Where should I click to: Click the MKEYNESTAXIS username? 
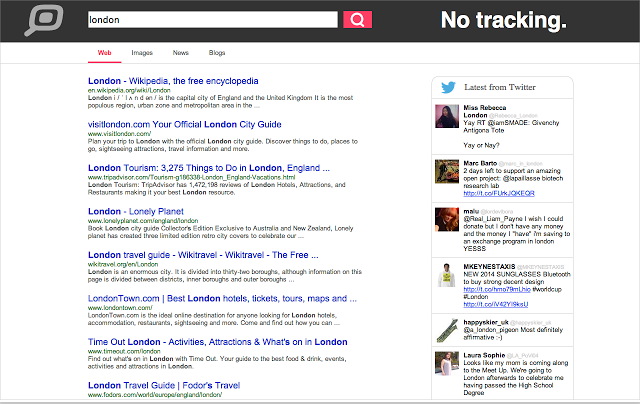[489, 266]
